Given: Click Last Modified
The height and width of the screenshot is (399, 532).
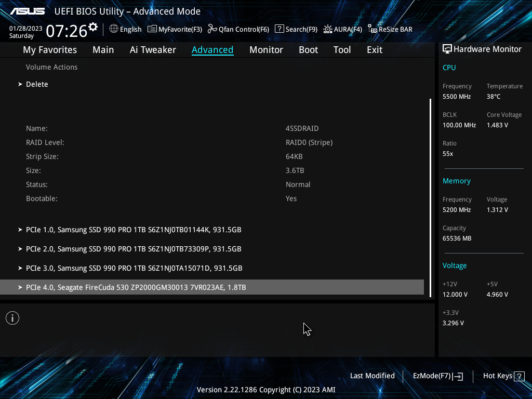Looking at the screenshot, I should pyautogui.click(x=372, y=376).
